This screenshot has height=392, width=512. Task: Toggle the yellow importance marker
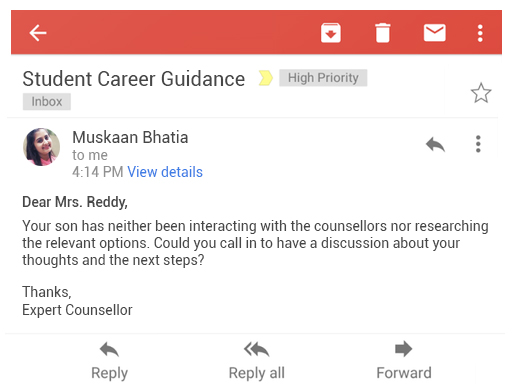tap(265, 78)
